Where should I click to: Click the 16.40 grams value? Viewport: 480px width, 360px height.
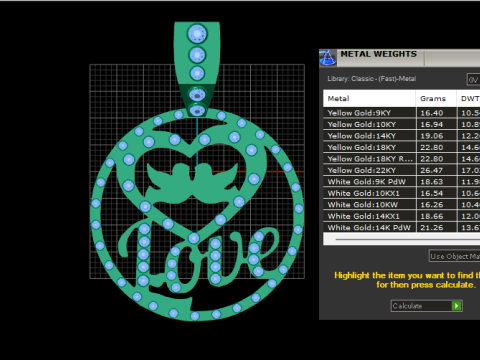pos(432,113)
